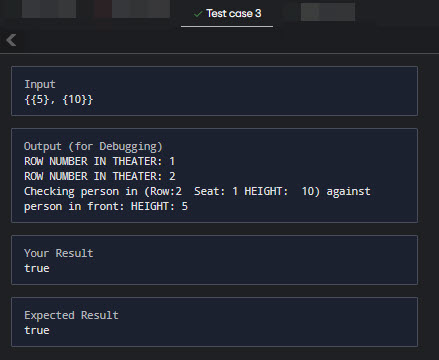Click the green checkmark beside Test case 3

coord(198,14)
